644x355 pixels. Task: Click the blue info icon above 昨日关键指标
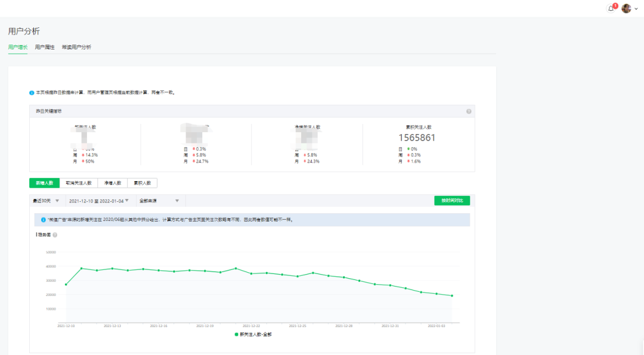pos(32,92)
